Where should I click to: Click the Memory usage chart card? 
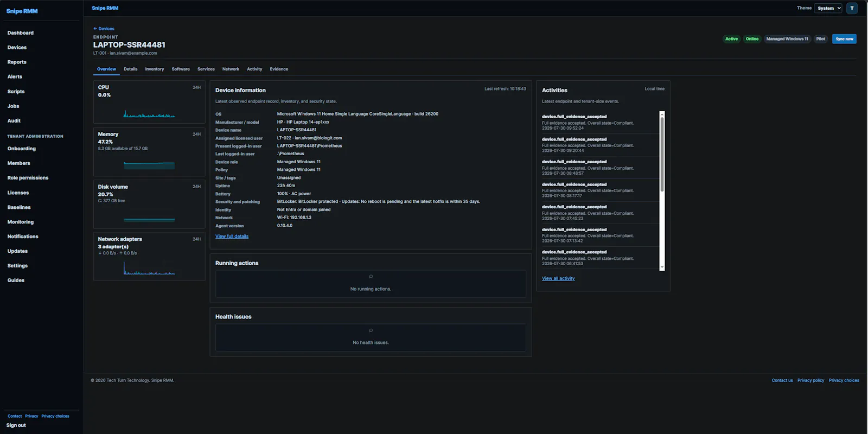pyautogui.click(x=149, y=152)
